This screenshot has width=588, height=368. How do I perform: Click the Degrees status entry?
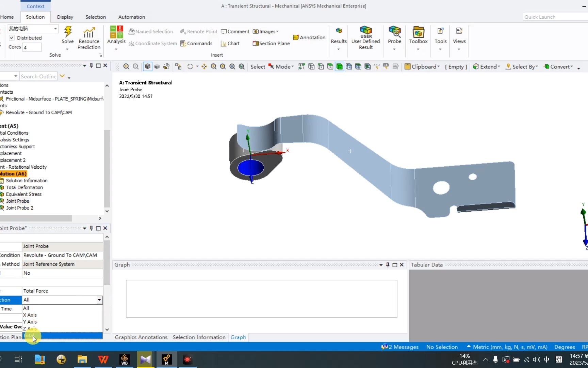click(565, 347)
